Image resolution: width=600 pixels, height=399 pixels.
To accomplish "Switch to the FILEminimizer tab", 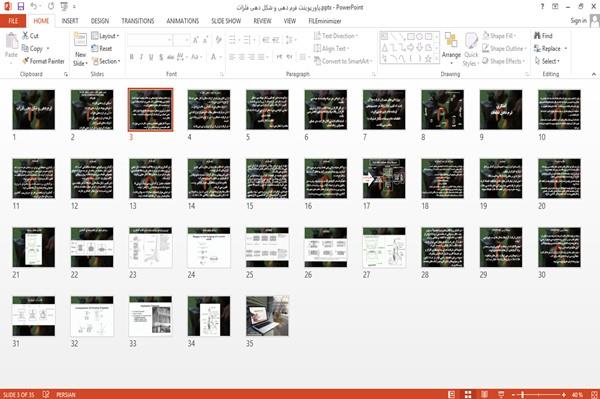I will point(325,21).
